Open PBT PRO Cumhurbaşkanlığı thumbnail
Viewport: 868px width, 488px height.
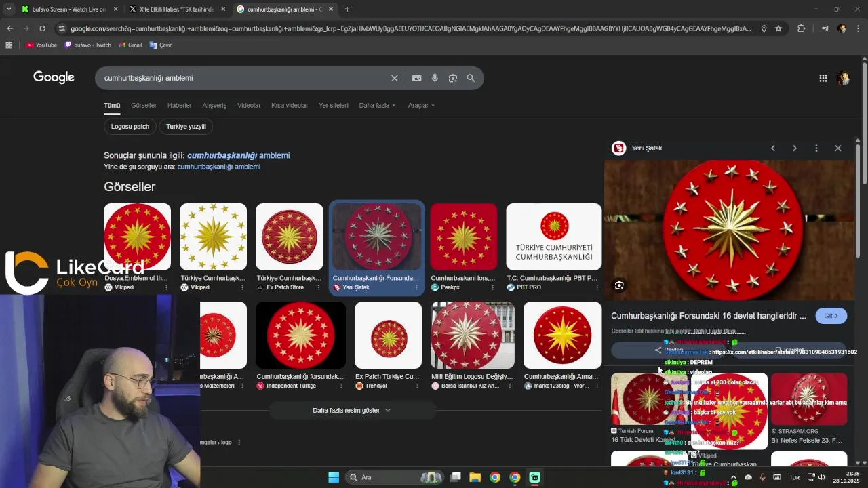point(554,237)
